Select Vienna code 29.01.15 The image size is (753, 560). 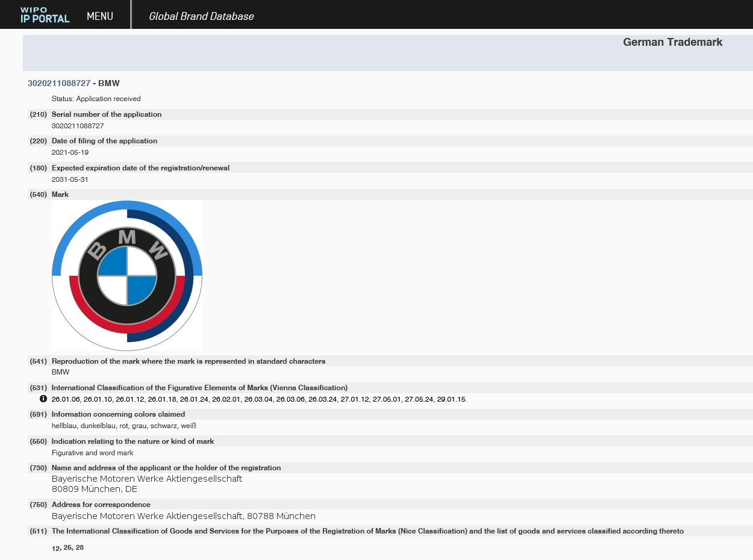pos(452,399)
